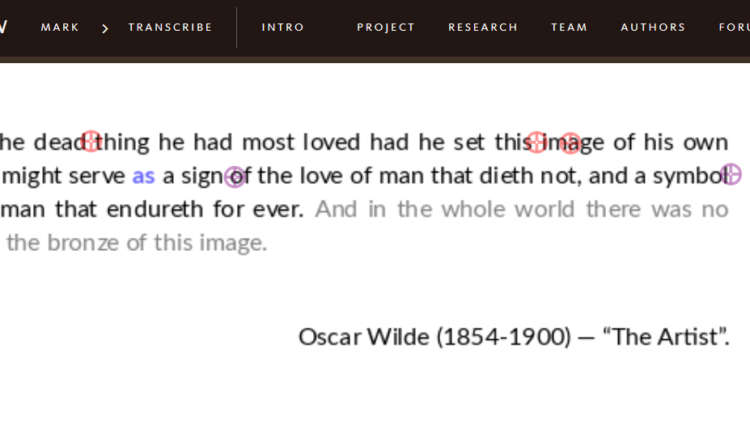Click the Oscar Wilde attribution line
750x429 pixels.
click(x=513, y=336)
